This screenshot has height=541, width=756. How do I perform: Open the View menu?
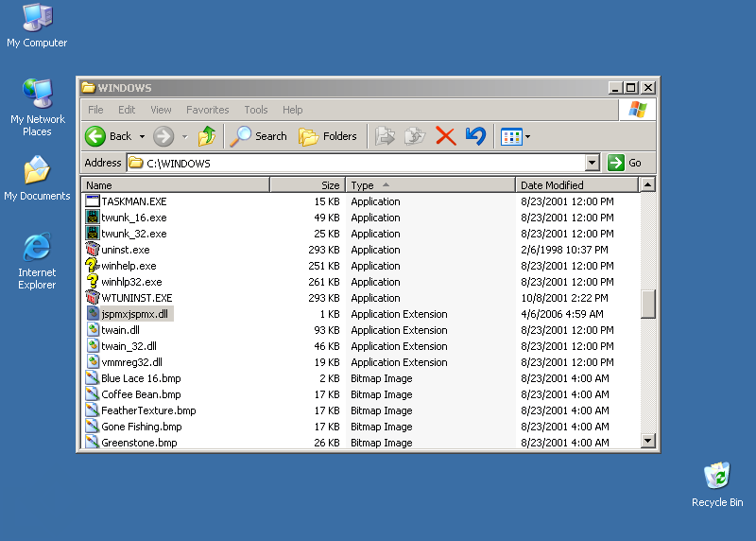pos(161,110)
